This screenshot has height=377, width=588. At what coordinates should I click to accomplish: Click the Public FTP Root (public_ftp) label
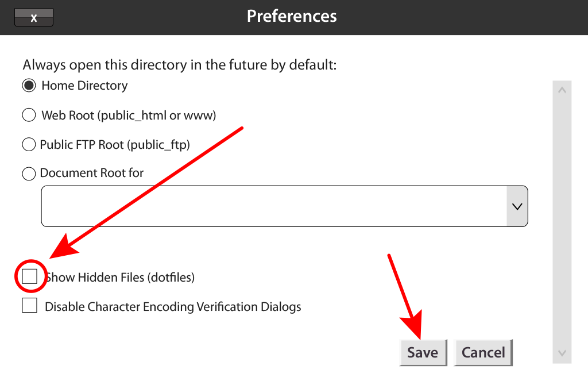[x=115, y=144]
